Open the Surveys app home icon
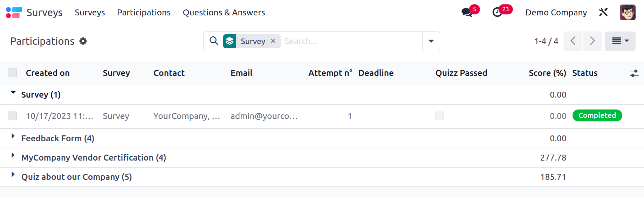 click(x=14, y=13)
